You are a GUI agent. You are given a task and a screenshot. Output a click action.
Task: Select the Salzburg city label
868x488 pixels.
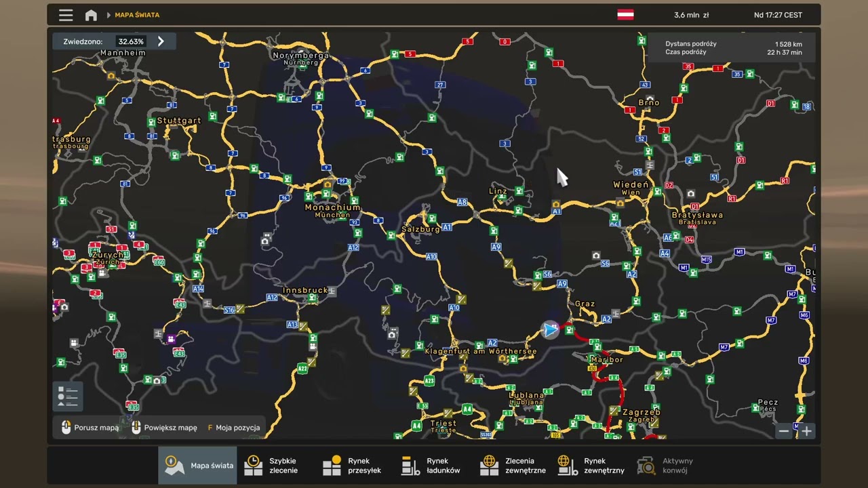(420, 229)
